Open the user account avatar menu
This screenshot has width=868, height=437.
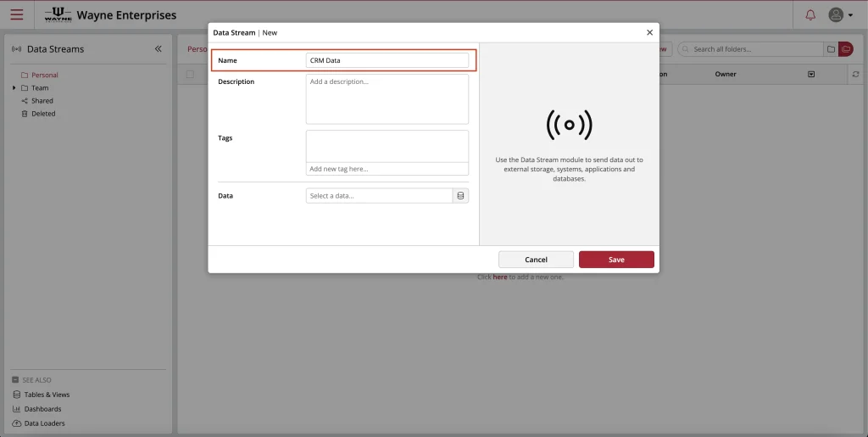pyautogui.click(x=840, y=15)
